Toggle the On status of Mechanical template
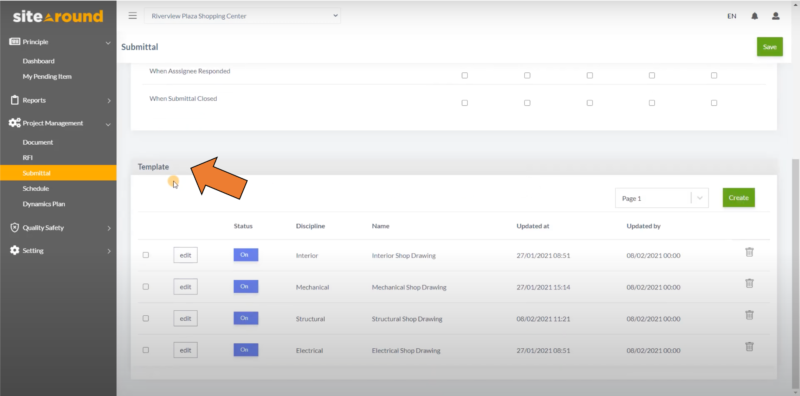This screenshot has width=800, height=396. click(x=245, y=287)
